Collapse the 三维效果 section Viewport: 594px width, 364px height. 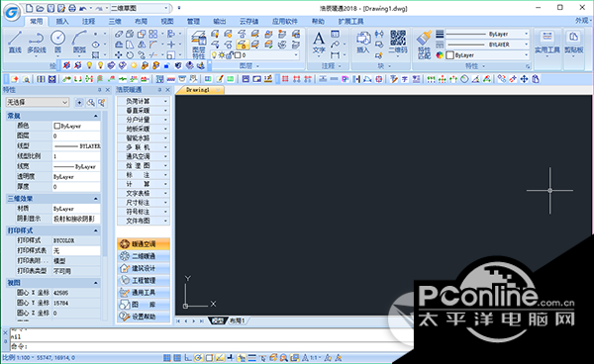95,198
